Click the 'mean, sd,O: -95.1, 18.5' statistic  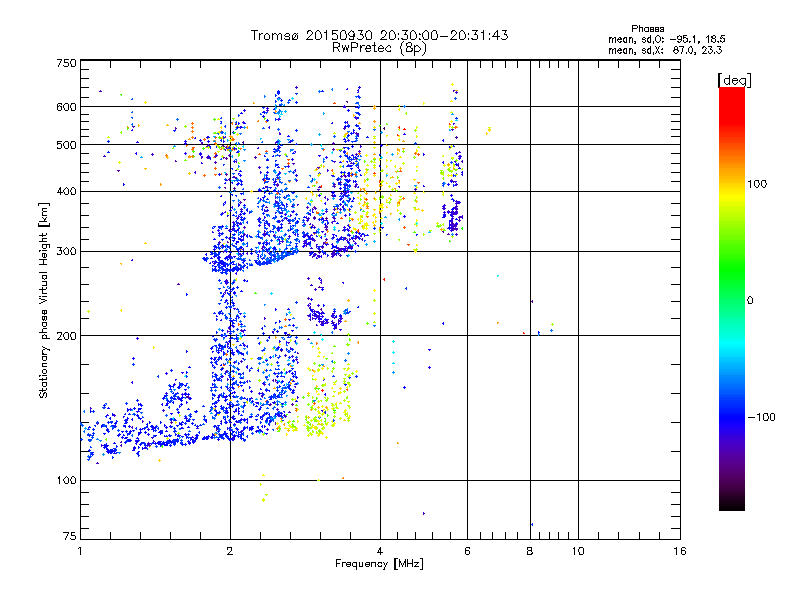tap(667, 39)
